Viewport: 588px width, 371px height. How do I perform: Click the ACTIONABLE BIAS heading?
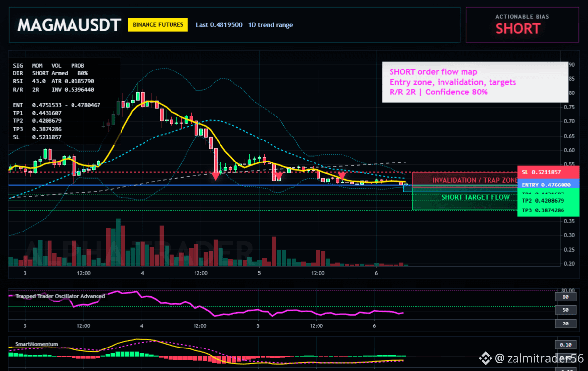(x=522, y=16)
